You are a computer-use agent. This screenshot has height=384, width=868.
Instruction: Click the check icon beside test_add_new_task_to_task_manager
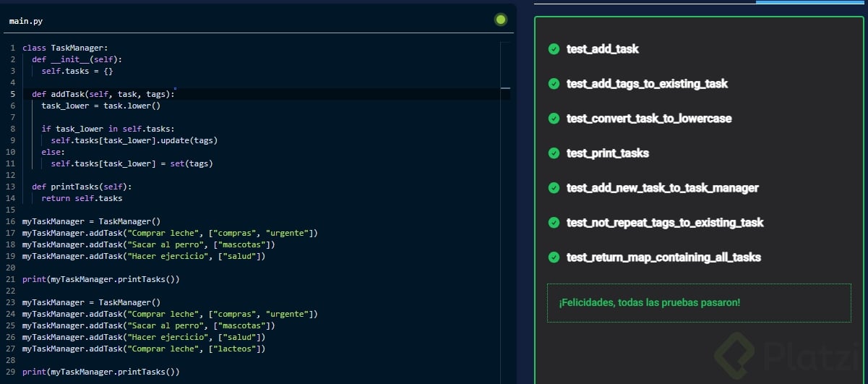click(x=554, y=188)
